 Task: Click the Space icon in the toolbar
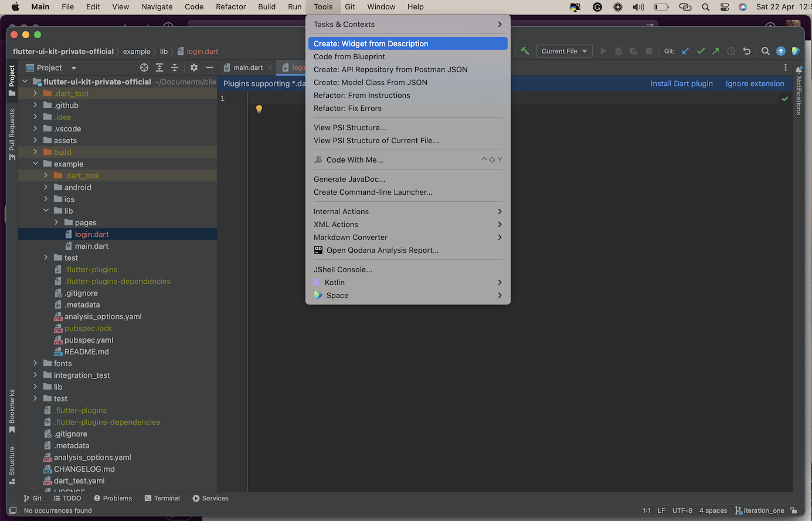[x=796, y=51]
